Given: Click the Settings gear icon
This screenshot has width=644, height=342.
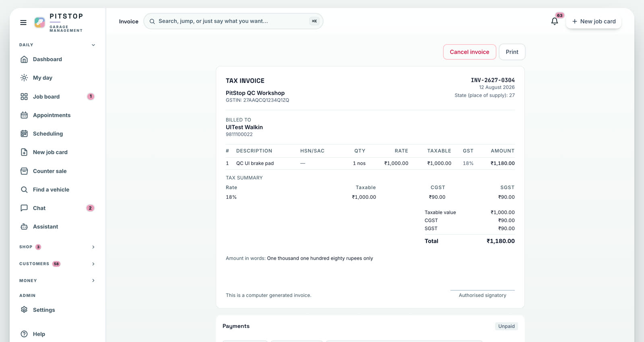Looking at the screenshot, I should [x=24, y=310].
